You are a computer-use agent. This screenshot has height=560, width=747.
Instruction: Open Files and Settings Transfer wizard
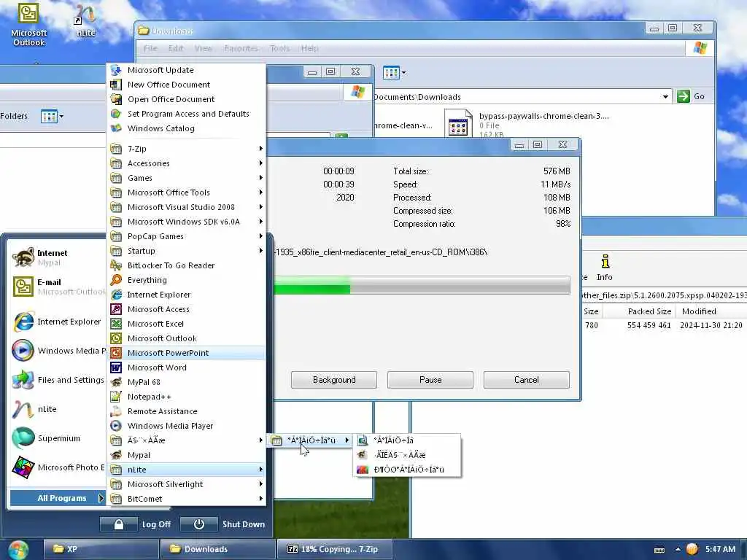(x=57, y=380)
